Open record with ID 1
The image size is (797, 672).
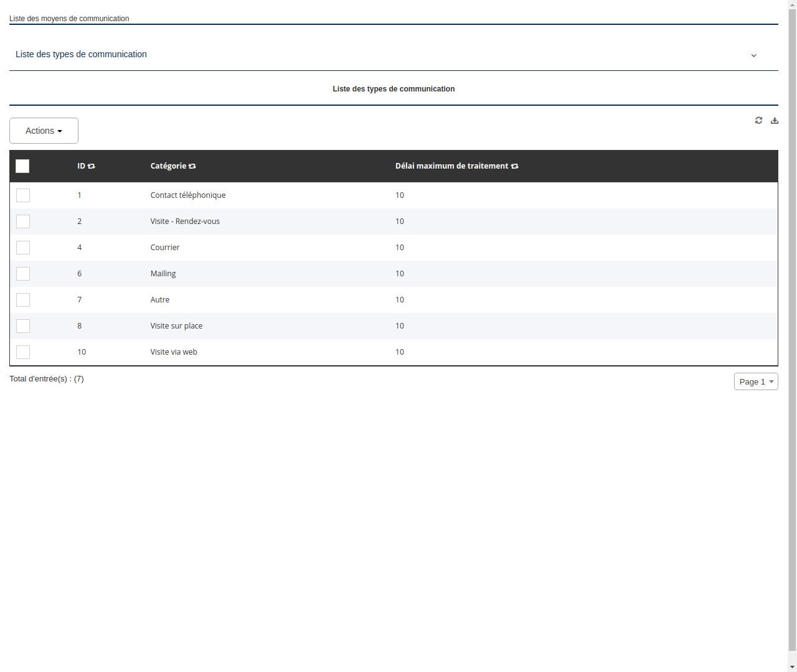(x=80, y=195)
